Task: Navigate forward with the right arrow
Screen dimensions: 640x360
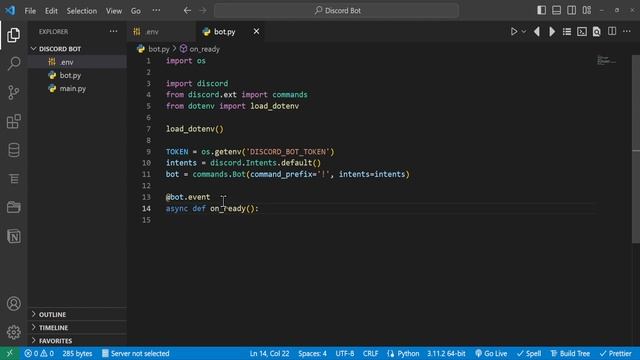Action: pyautogui.click(x=203, y=11)
